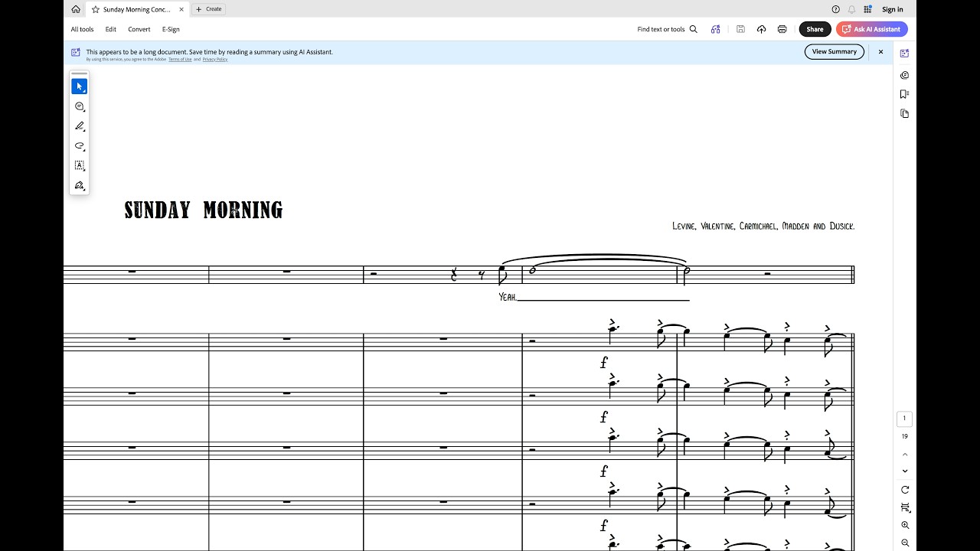Image resolution: width=980 pixels, height=551 pixels.
Task: Open the Terms of Use link
Action: coord(180,59)
